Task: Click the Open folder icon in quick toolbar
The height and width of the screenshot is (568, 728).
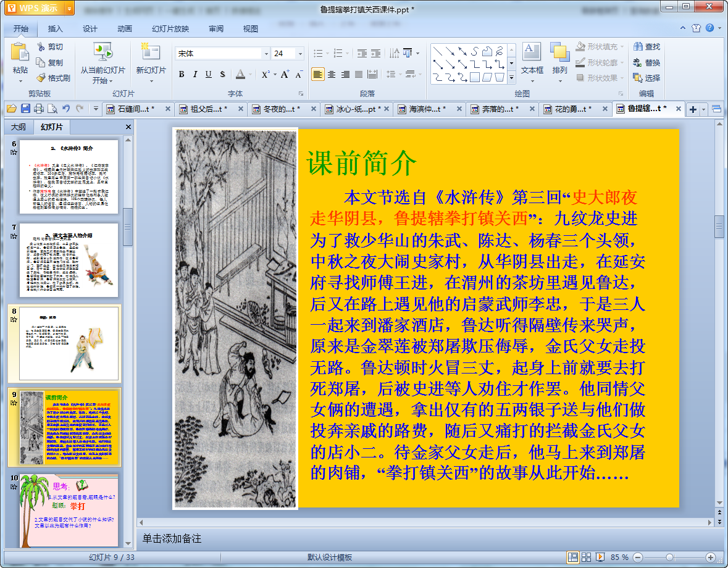Action: pyautogui.click(x=12, y=109)
